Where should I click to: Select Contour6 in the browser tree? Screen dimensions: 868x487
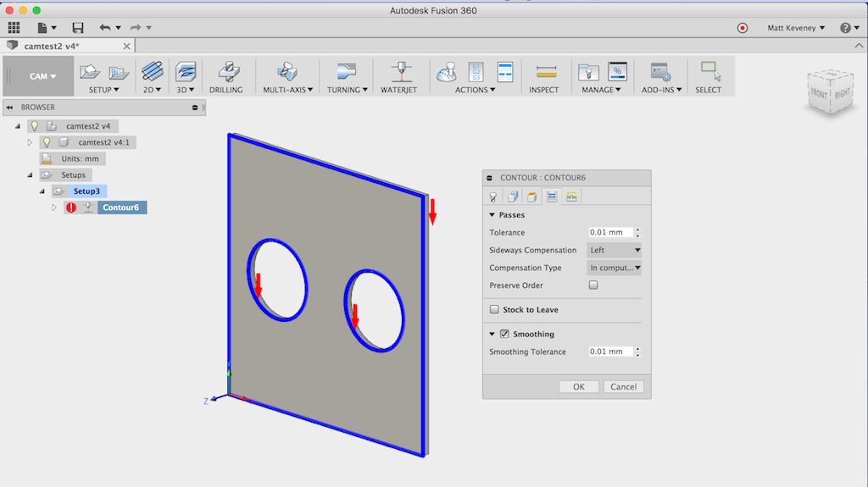click(x=120, y=208)
